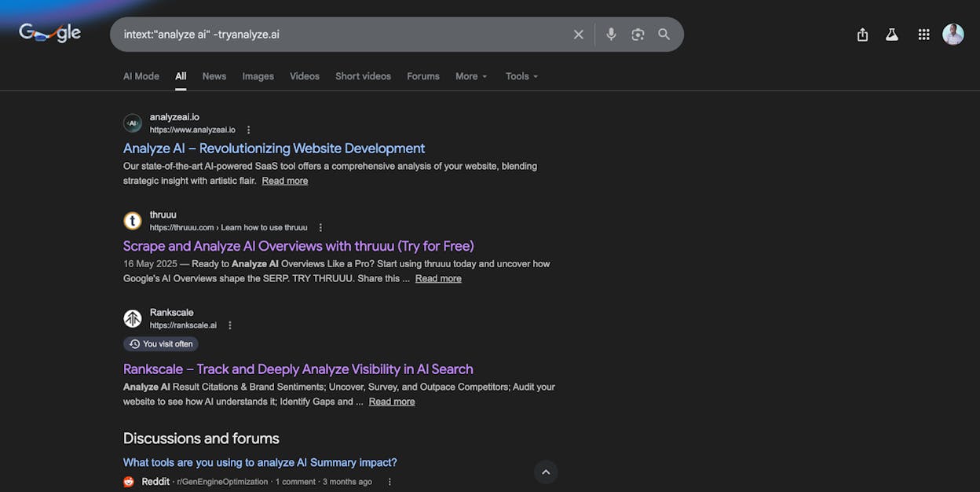Click the Rankscale site favicon
Viewport: 980px width, 492px height.
pyautogui.click(x=133, y=318)
